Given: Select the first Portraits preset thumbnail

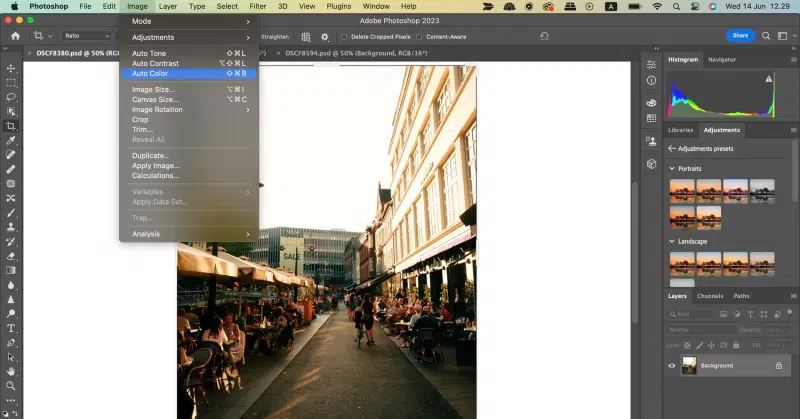Looking at the screenshot, I should [680, 190].
